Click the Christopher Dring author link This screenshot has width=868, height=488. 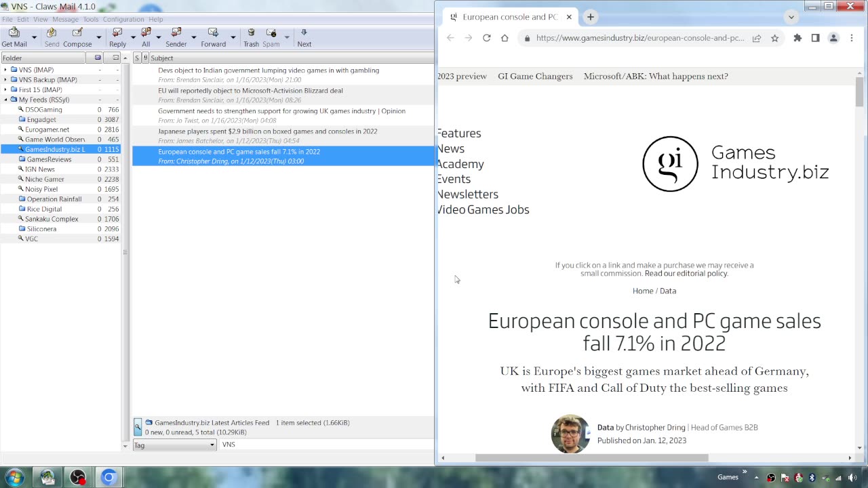[x=655, y=428]
